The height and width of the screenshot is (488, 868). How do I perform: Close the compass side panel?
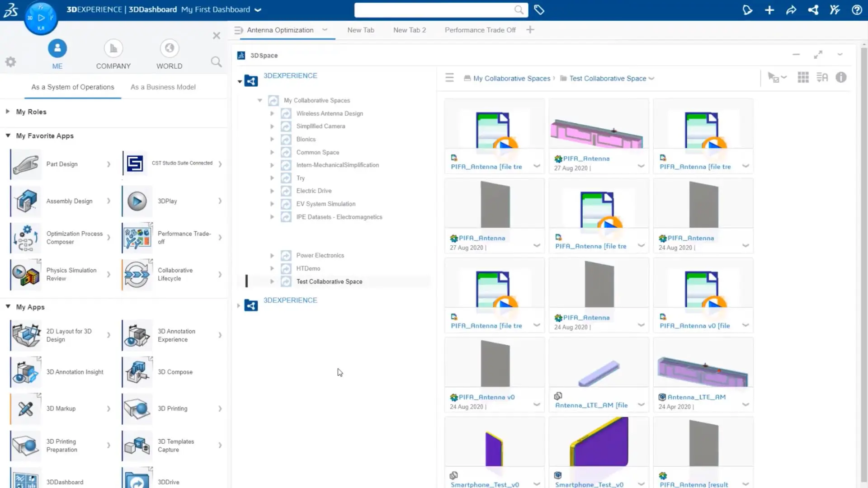click(217, 35)
